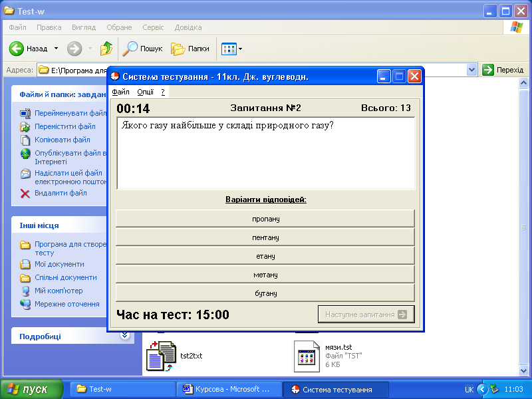Open the Назад history dropdown arrow
The height and width of the screenshot is (399, 532).
click(57, 49)
